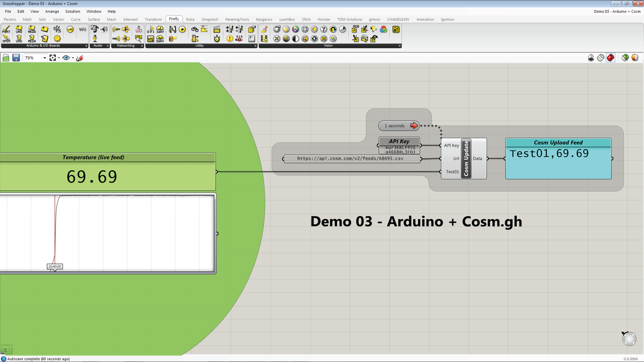
Task: Click the Wii Nunchuck component icon
Action: click(x=82, y=29)
